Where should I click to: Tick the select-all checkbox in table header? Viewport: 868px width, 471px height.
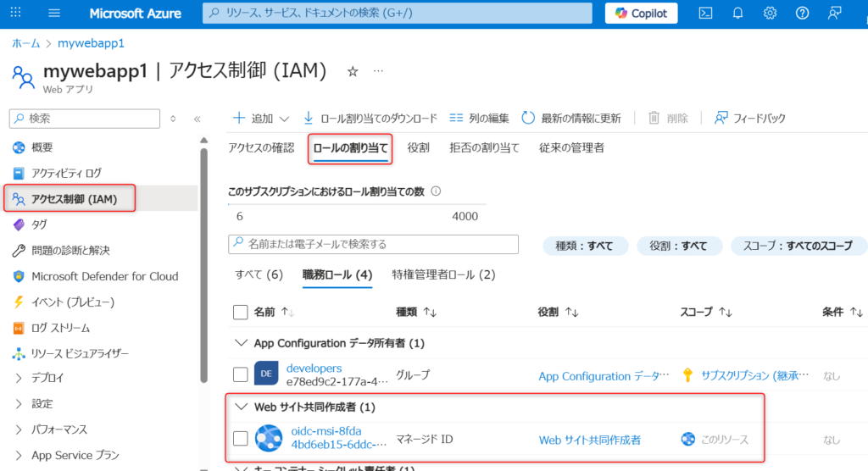240,312
